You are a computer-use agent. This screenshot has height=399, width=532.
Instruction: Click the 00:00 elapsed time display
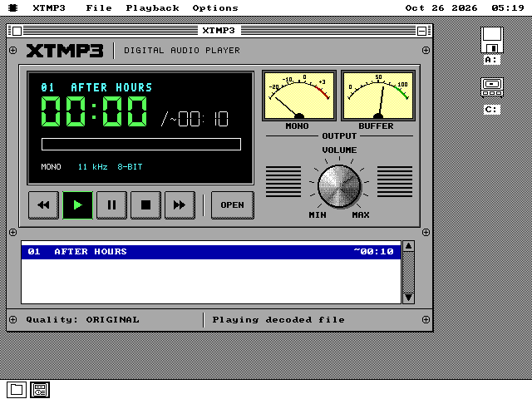(x=94, y=111)
